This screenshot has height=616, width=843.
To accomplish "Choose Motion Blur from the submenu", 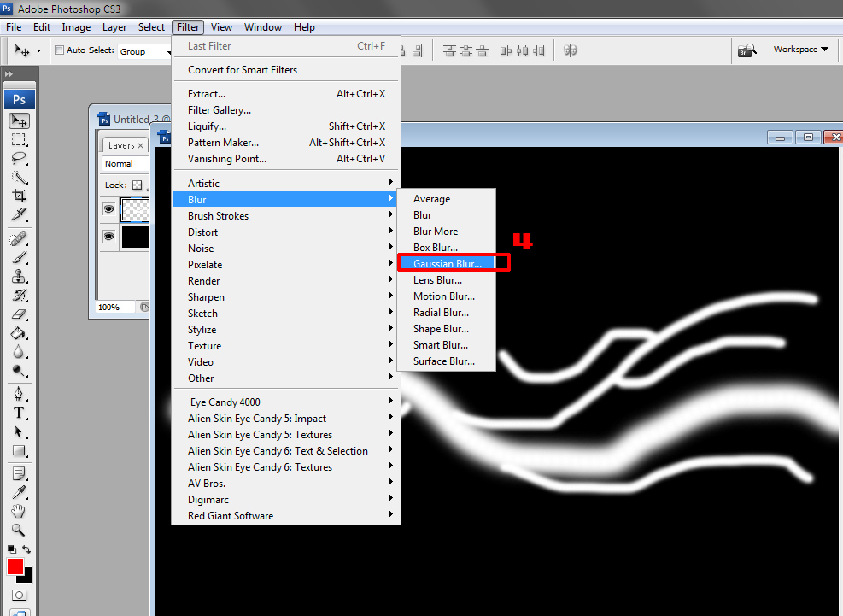I will [446, 296].
